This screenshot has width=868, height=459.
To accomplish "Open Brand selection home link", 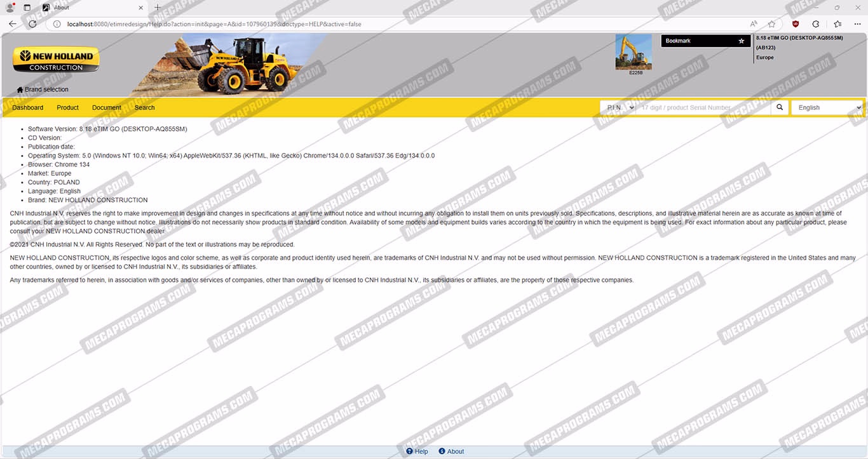I will (x=43, y=90).
